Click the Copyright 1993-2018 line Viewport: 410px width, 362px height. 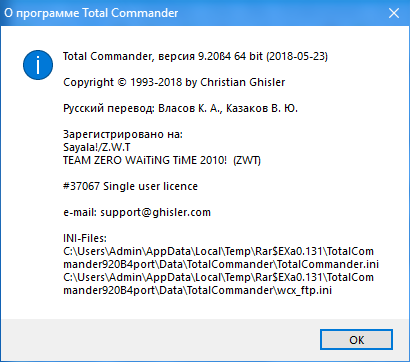click(174, 82)
